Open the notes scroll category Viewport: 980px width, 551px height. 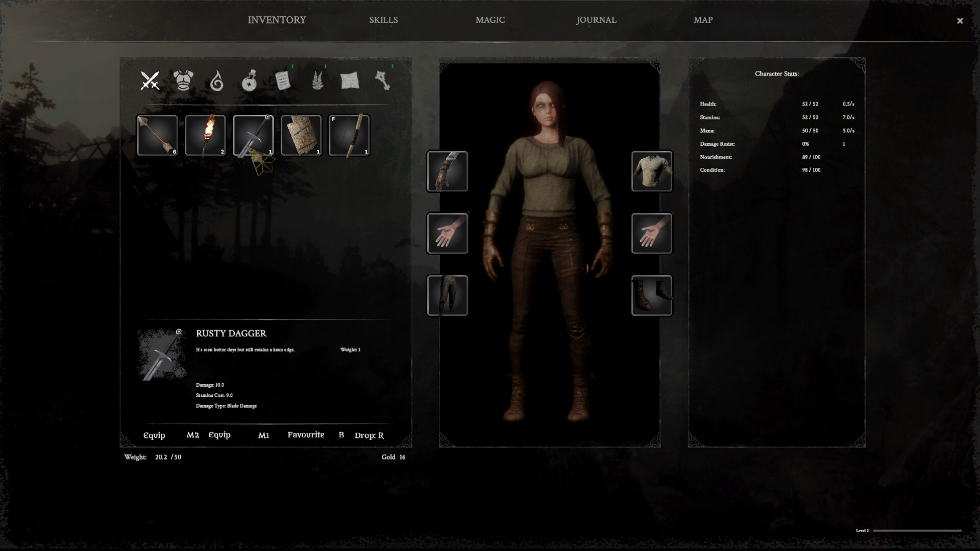(283, 81)
